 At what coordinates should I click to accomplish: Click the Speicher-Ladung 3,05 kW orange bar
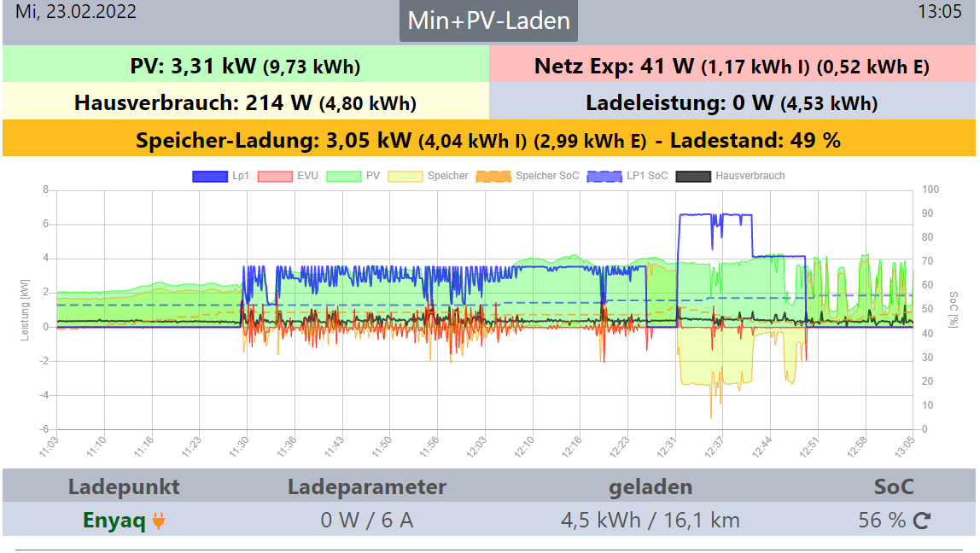click(489, 138)
